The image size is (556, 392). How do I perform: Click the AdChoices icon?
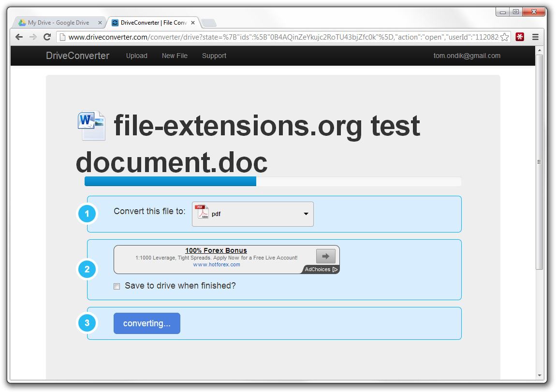pyautogui.click(x=335, y=269)
